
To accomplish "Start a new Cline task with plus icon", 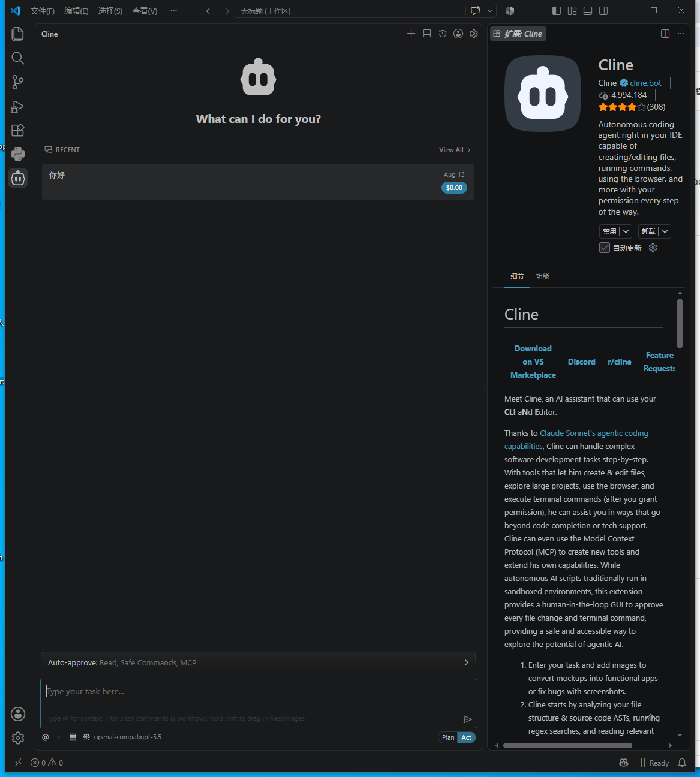I will coord(411,34).
